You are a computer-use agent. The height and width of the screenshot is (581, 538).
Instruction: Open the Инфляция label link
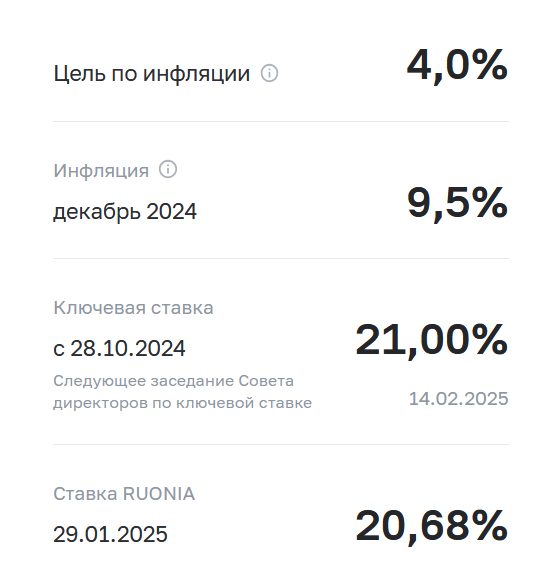101,170
